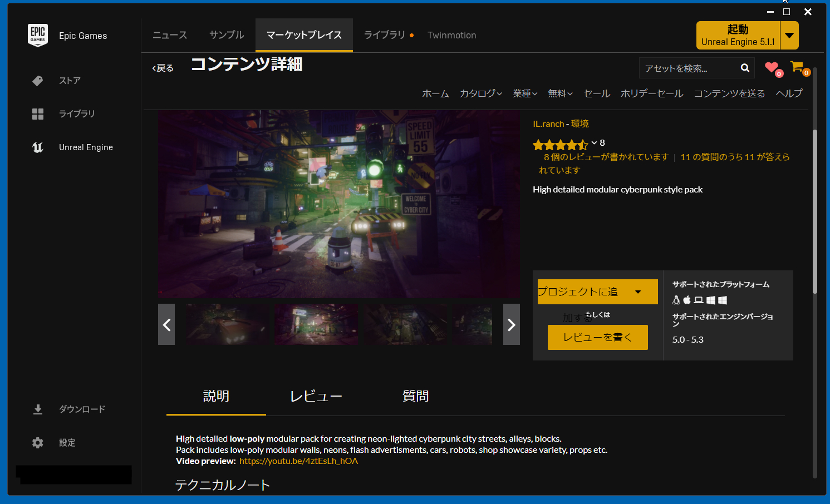Click the レビューを書く button
This screenshot has height=504, width=830.
tap(597, 337)
